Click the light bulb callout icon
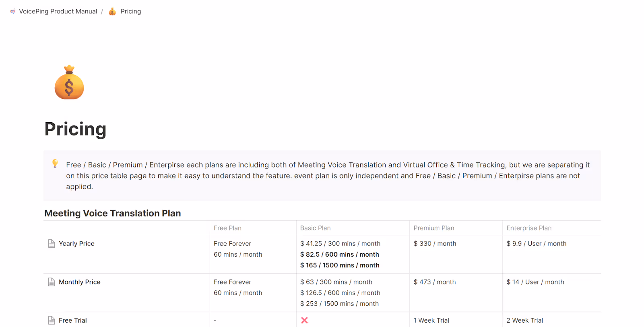Image resolution: width=644 pixels, height=327 pixels. coord(55,164)
